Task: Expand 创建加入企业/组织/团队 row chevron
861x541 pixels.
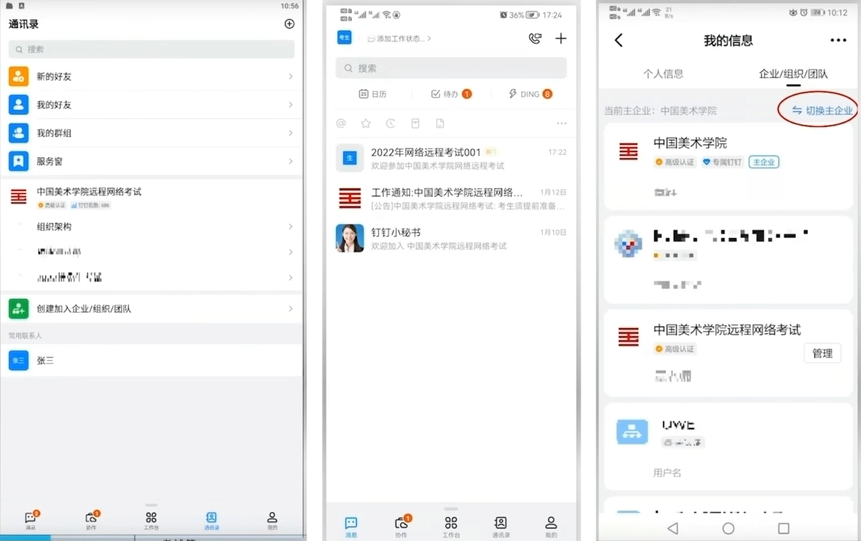Action: pos(290,309)
